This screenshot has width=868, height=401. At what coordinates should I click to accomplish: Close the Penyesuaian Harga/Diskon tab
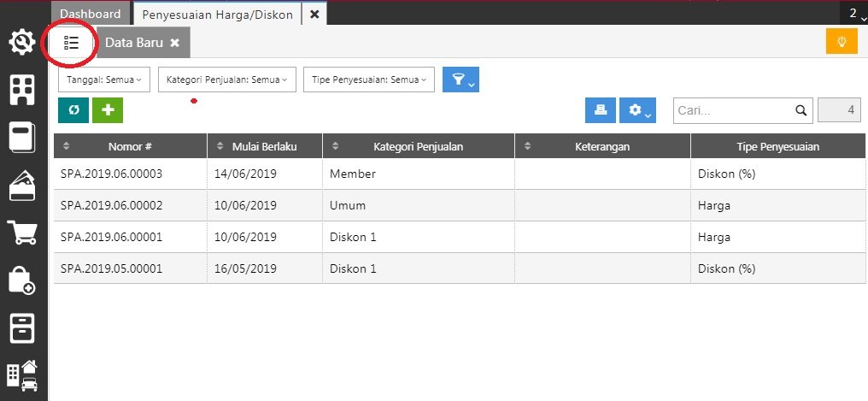click(314, 15)
